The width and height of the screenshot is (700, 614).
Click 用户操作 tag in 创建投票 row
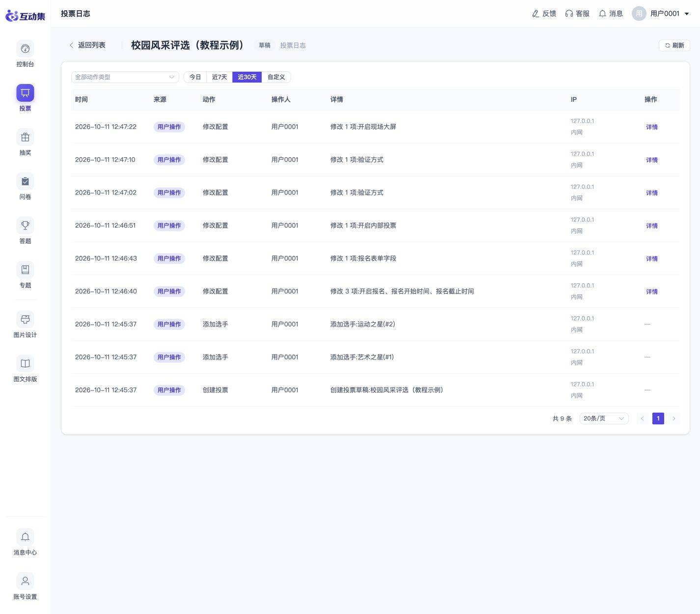pos(169,390)
